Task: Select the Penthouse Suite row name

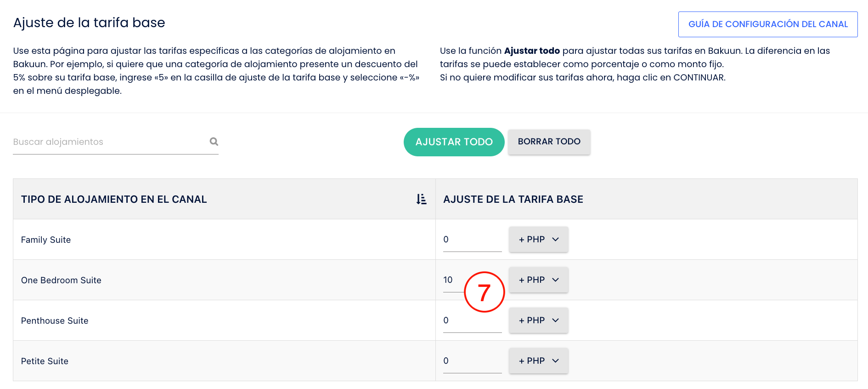Action: pos(55,320)
